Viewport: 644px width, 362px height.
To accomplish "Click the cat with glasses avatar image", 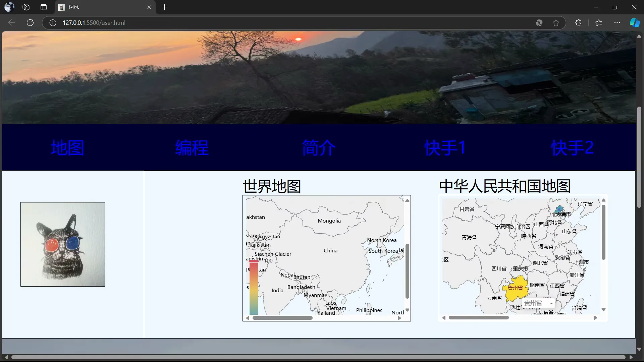I will point(63,244).
